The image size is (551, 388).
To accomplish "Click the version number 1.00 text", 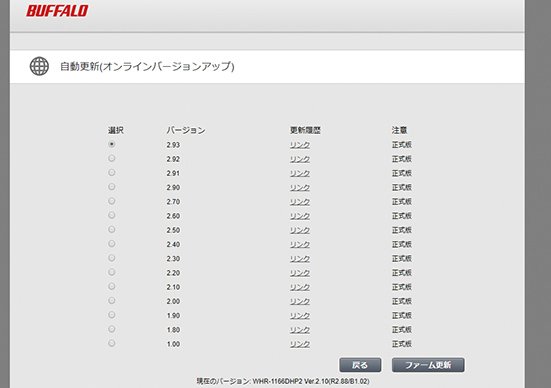I will tap(173, 344).
